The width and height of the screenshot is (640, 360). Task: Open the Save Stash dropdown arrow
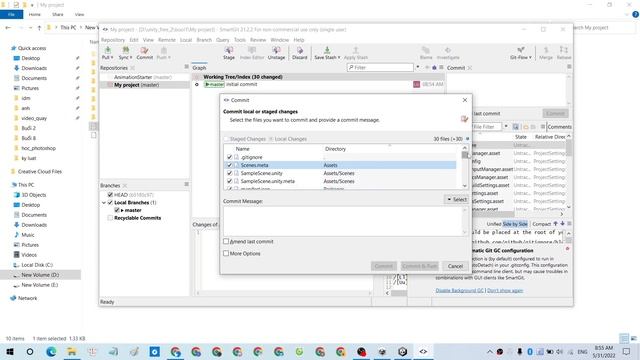coord(339,58)
